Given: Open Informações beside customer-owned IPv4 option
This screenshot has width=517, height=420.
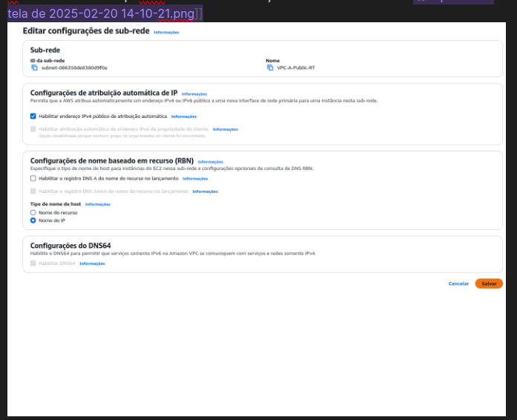Looking at the screenshot, I should (225, 129).
